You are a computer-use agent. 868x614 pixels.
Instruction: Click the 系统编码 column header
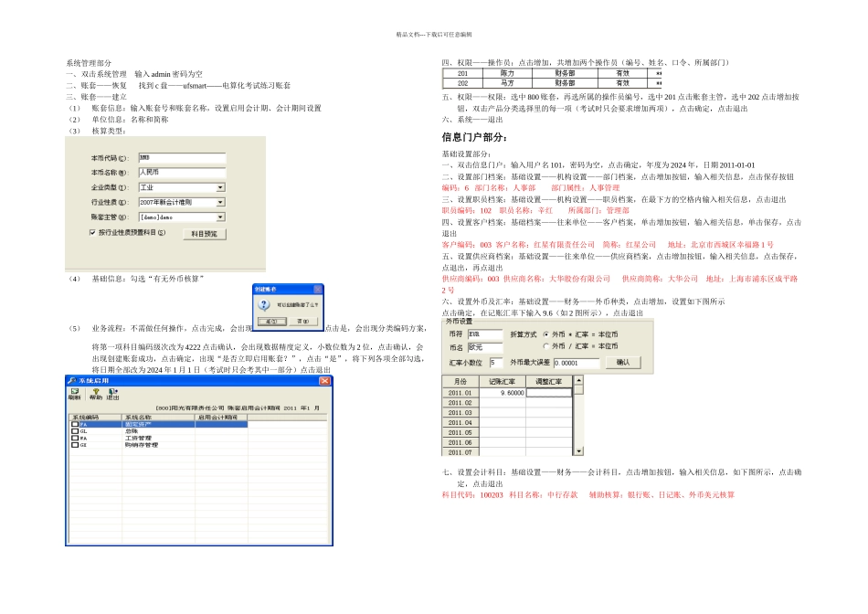[x=95, y=417]
